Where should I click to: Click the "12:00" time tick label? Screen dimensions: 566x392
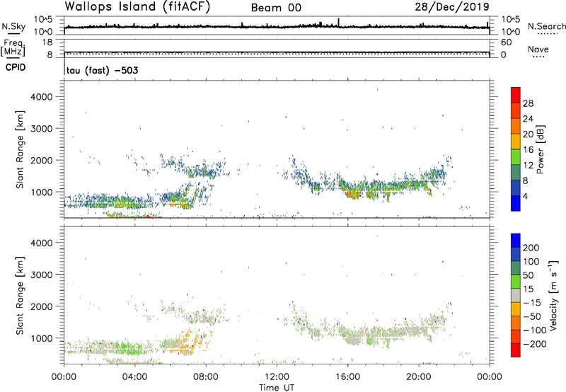coord(277,377)
